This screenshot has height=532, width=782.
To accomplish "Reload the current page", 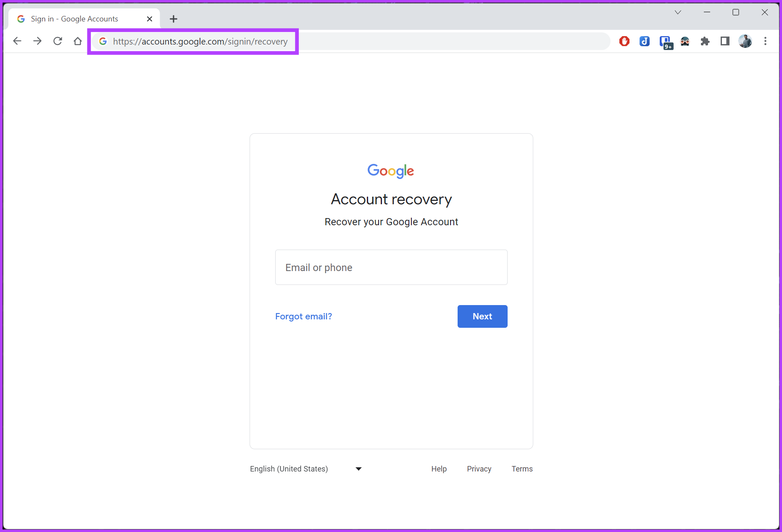I will pos(58,41).
